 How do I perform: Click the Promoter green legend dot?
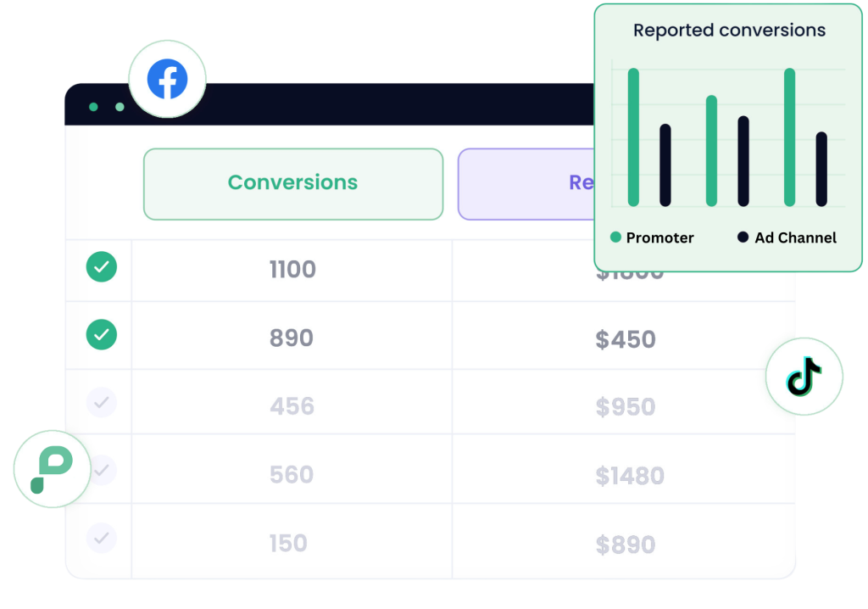[x=615, y=237]
